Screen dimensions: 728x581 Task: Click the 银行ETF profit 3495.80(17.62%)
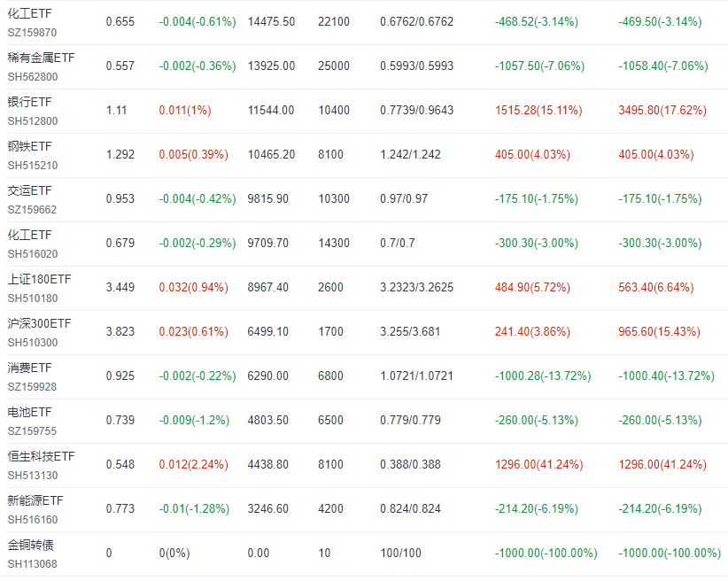[662, 111]
